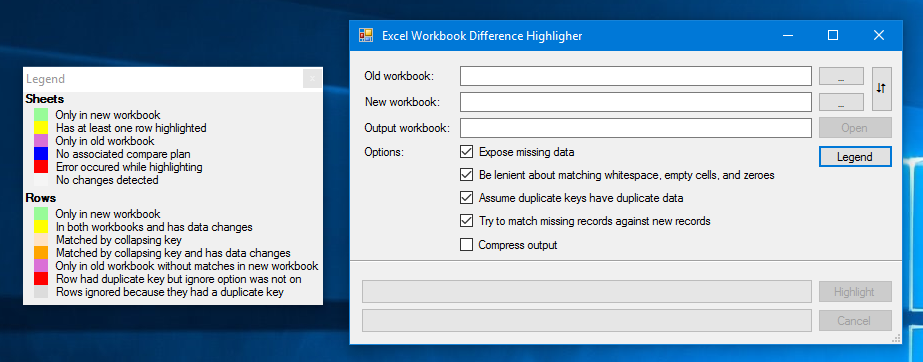
Task: Click Rows ignored because they had a duplicate key
Action: pyautogui.click(x=170, y=292)
